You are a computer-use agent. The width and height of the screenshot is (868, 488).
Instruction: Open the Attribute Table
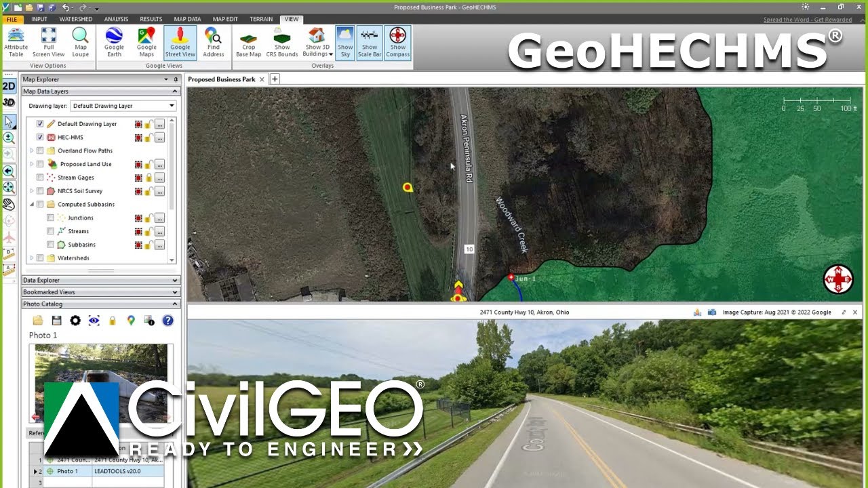(16, 43)
